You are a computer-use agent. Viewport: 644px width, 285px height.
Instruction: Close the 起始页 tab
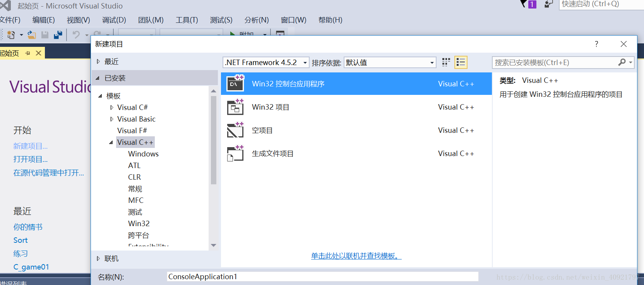click(x=38, y=53)
